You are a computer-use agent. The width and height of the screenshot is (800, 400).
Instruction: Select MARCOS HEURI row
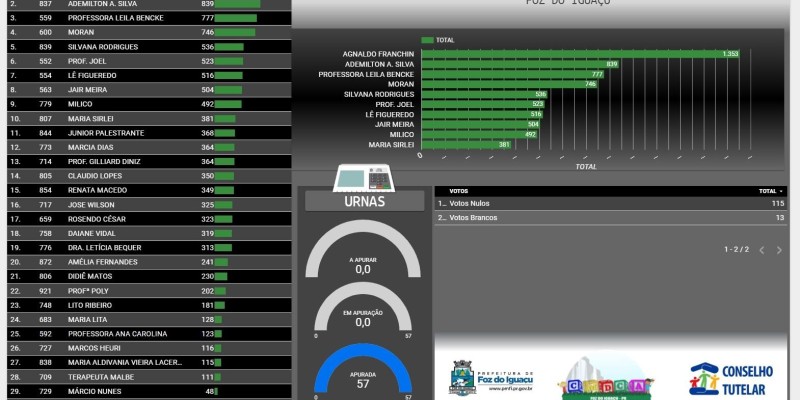click(149, 348)
